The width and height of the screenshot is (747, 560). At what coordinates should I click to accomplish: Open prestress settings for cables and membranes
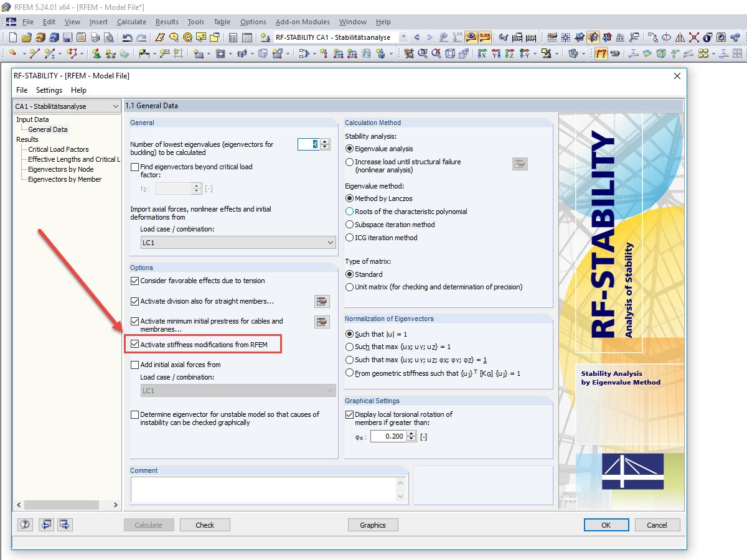coord(322,322)
